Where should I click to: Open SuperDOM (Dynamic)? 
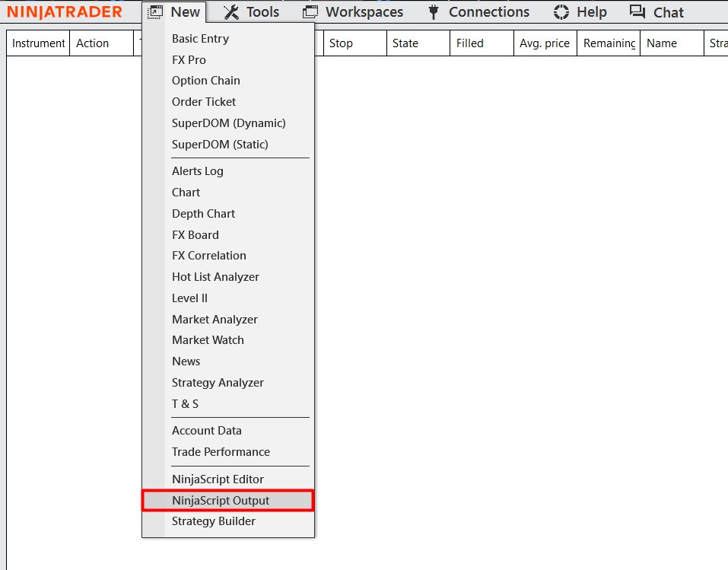coord(228,123)
